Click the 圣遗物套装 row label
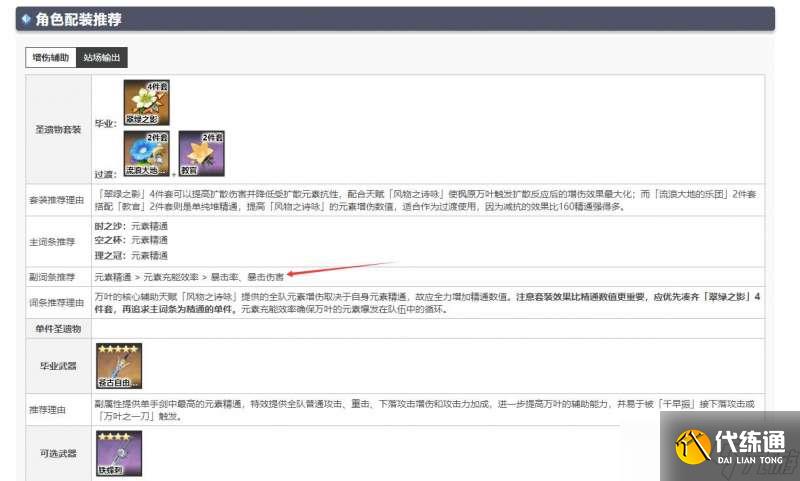 tap(58, 130)
